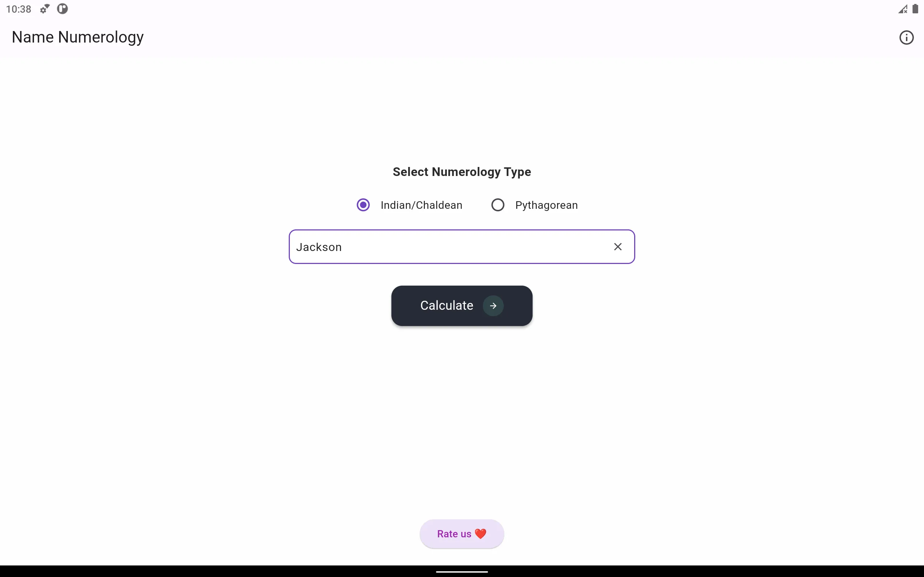Click the Rate us button
This screenshot has width=924, height=577.
pos(462,534)
